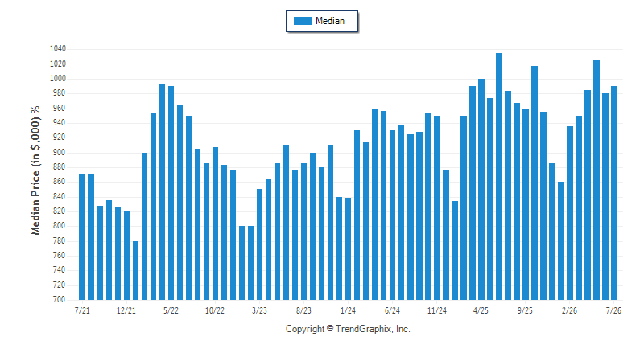Select the 8/23 x-axis label
Viewport: 644px width, 349px height.
(303, 310)
